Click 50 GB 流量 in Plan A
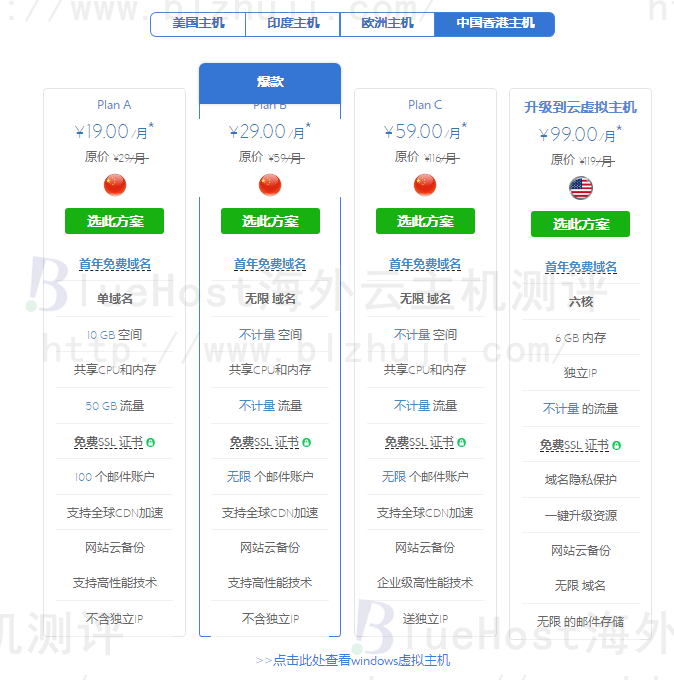 tap(115, 406)
